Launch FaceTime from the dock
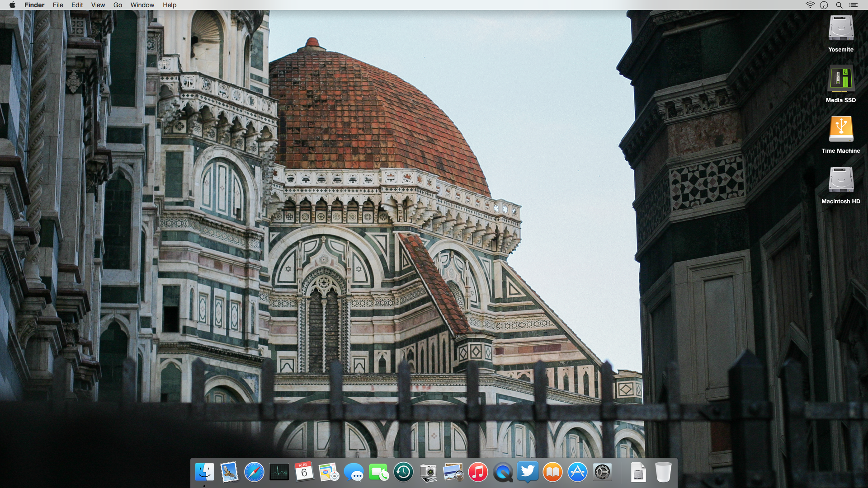 click(x=378, y=473)
